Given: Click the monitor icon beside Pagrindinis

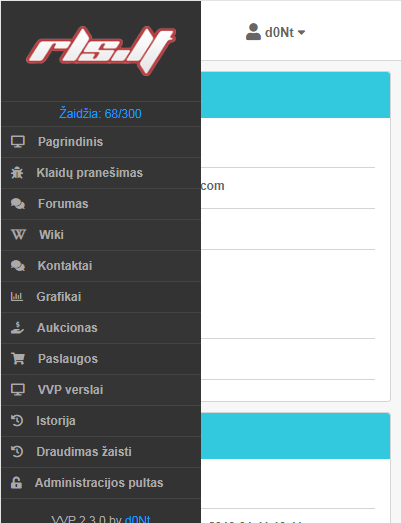Looking at the screenshot, I should [18, 142].
